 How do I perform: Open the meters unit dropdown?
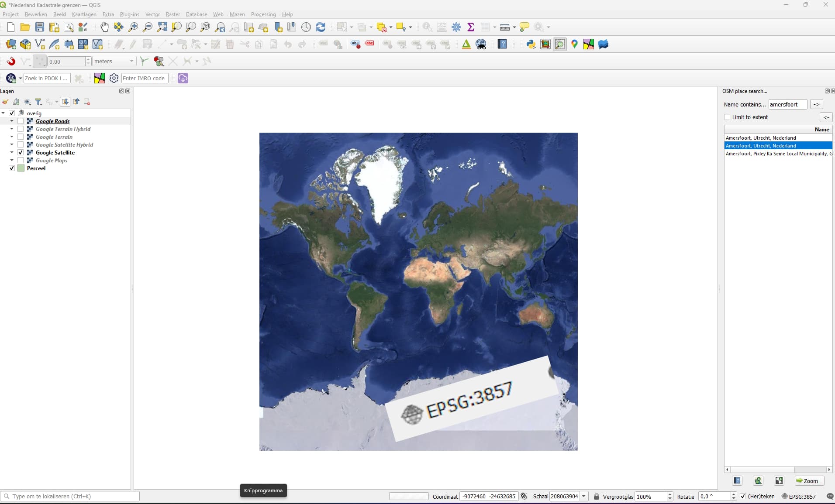131,62
